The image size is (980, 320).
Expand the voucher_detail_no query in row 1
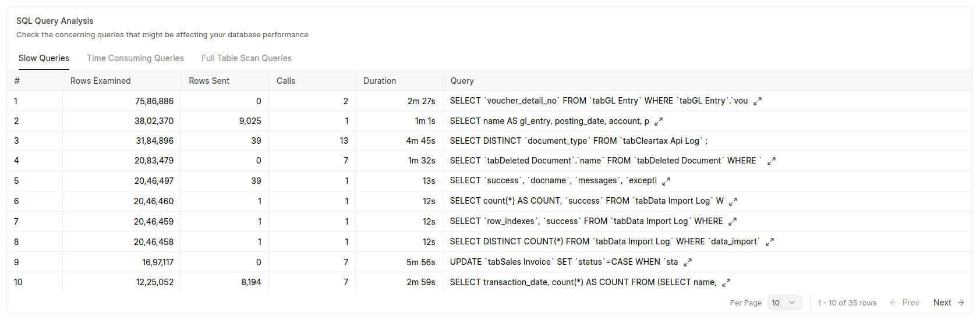[758, 101]
